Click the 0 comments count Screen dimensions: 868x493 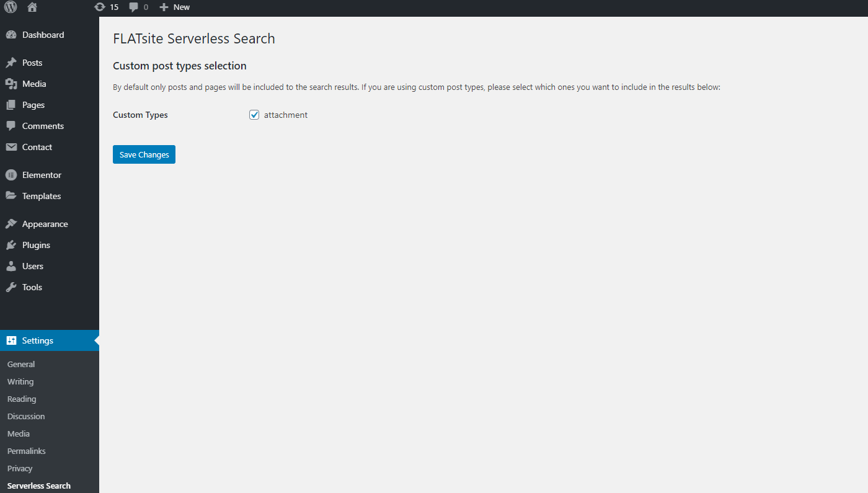pos(146,7)
